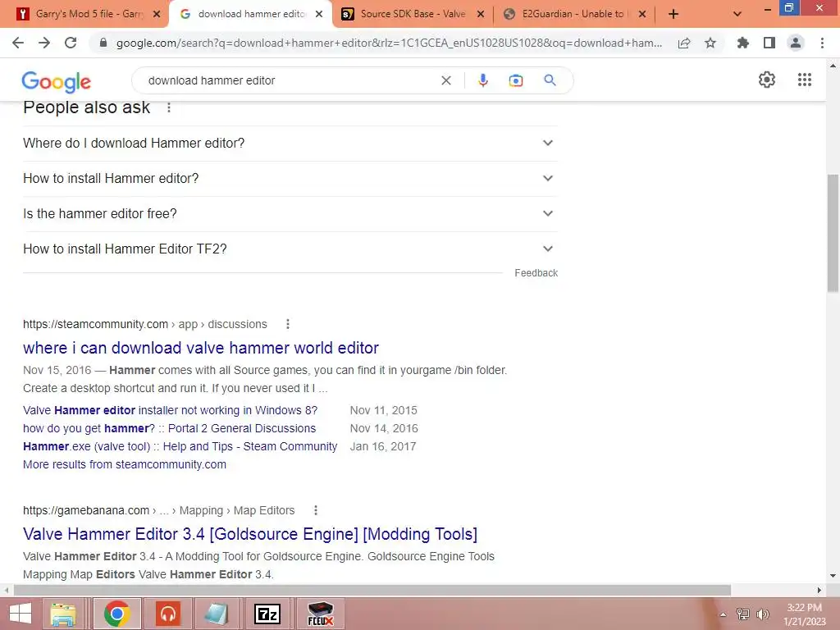Click the address bar URL
This screenshot has height=630, width=840.
389,43
